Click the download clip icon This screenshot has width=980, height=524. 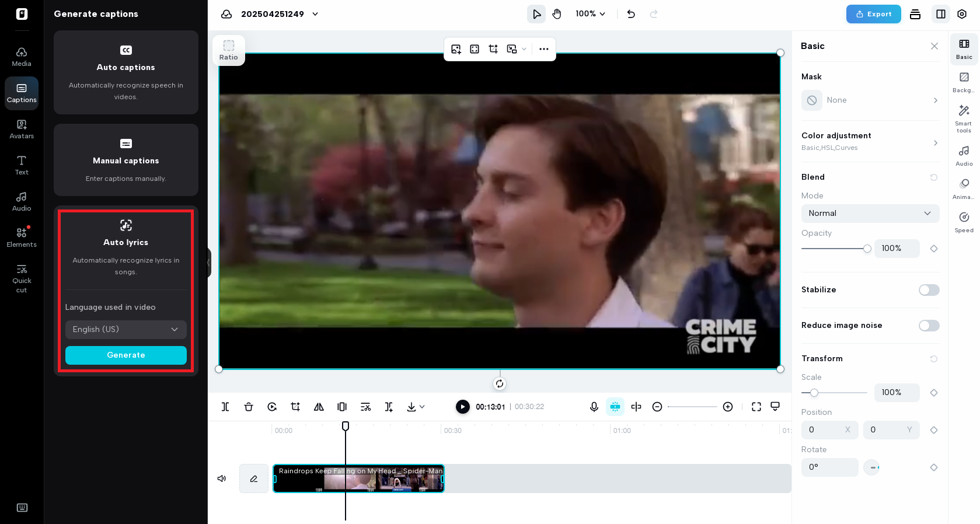click(x=411, y=407)
